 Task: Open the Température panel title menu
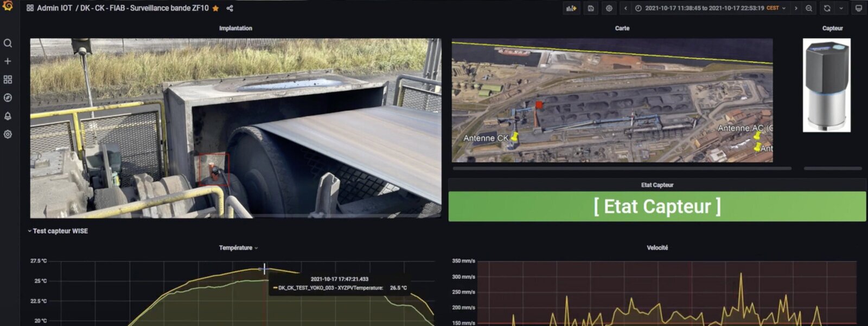[x=238, y=248]
